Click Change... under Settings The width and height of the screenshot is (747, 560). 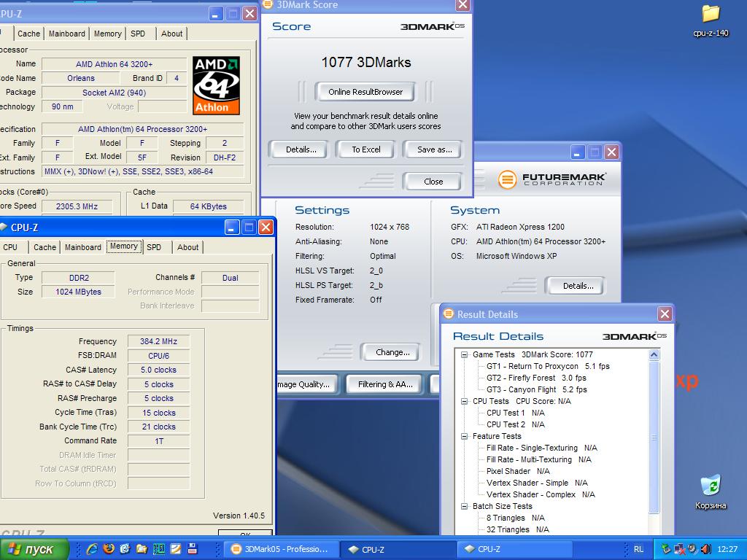(x=392, y=352)
